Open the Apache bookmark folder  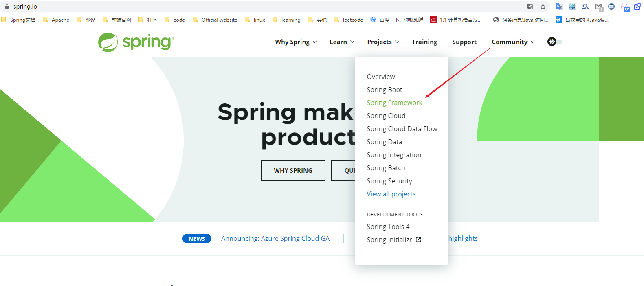tap(56, 20)
